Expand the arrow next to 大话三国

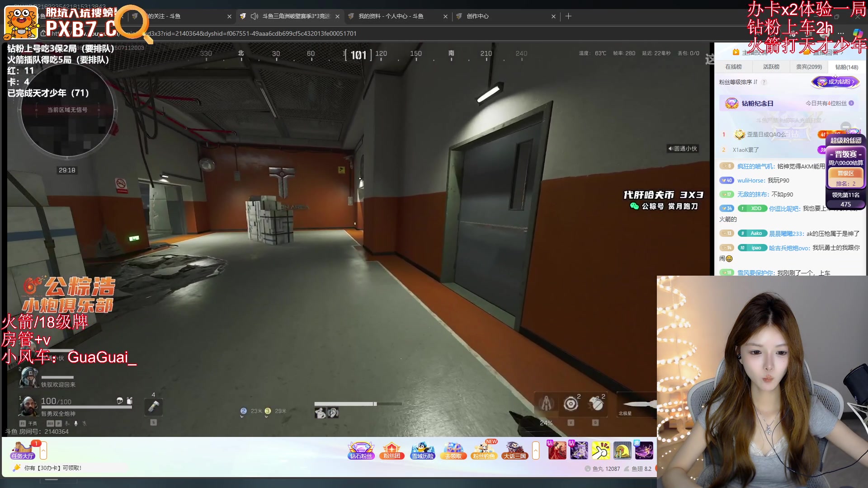(x=536, y=450)
